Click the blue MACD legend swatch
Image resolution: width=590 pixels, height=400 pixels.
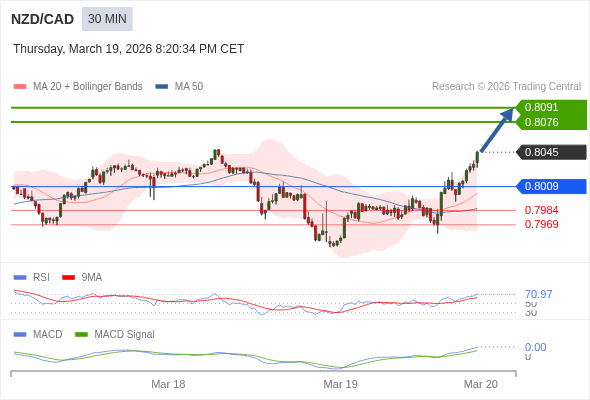pyautogui.click(x=20, y=335)
